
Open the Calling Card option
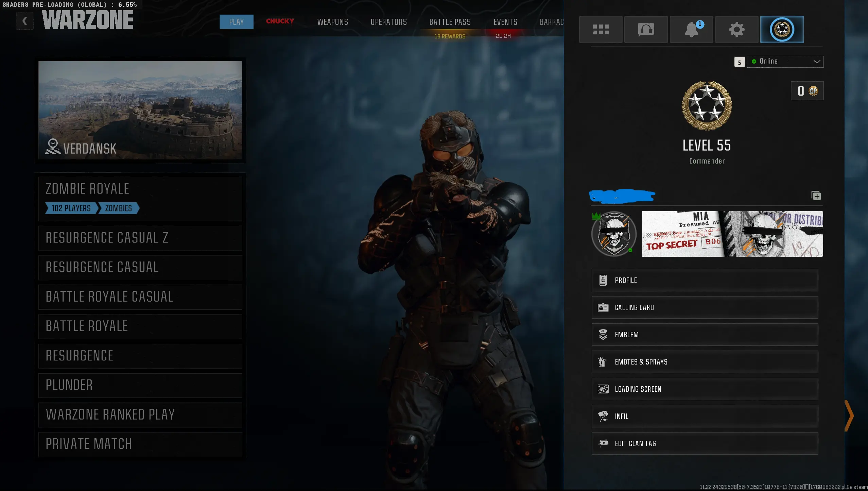pyautogui.click(x=705, y=307)
